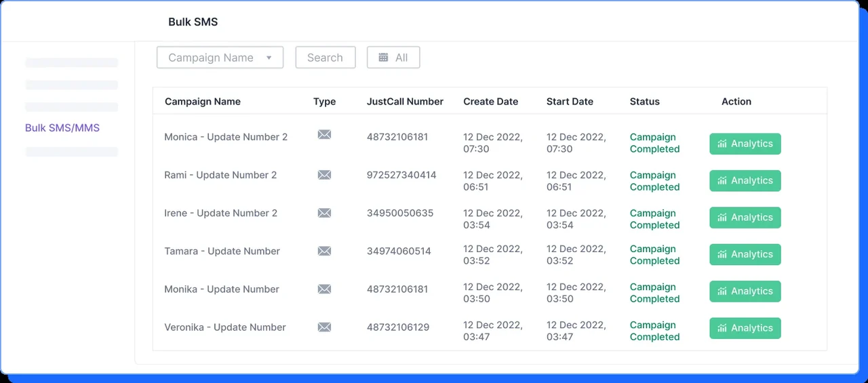The height and width of the screenshot is (383, 868).
Task: Click the Type column header
Action: tap(324, 102)
